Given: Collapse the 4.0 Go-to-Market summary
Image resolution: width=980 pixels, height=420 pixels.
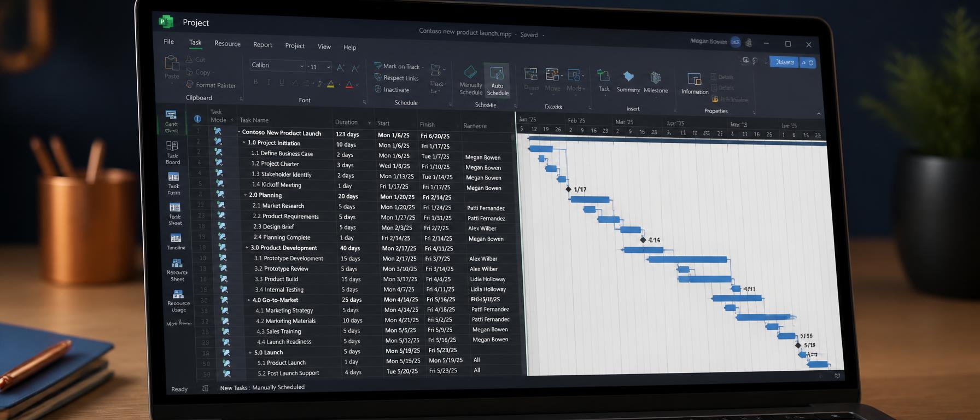Looking at the screenshot, I should pyautogui.click(x=248, y=300).
